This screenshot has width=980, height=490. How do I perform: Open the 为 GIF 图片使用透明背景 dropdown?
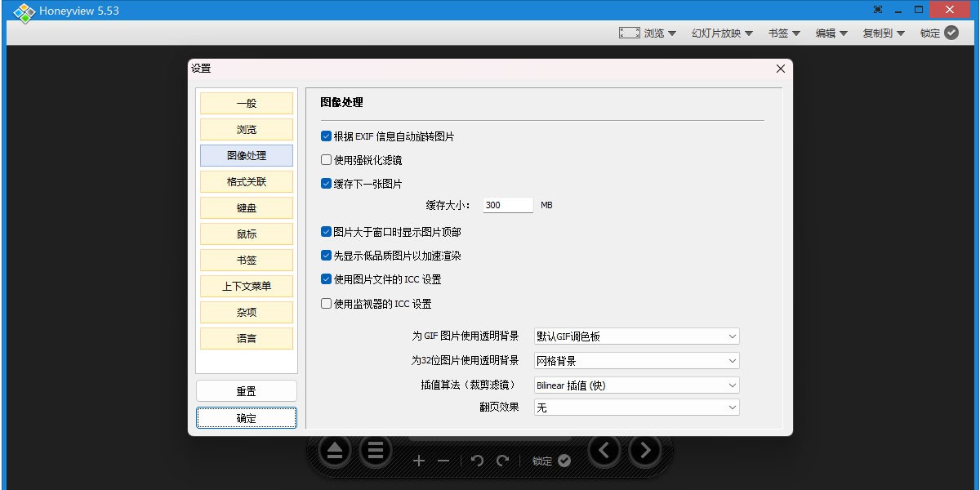coord(636,336)
